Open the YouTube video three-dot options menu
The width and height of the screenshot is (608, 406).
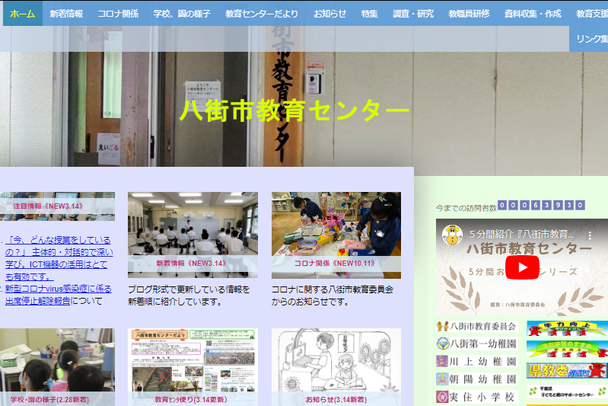tap(590, 235)
